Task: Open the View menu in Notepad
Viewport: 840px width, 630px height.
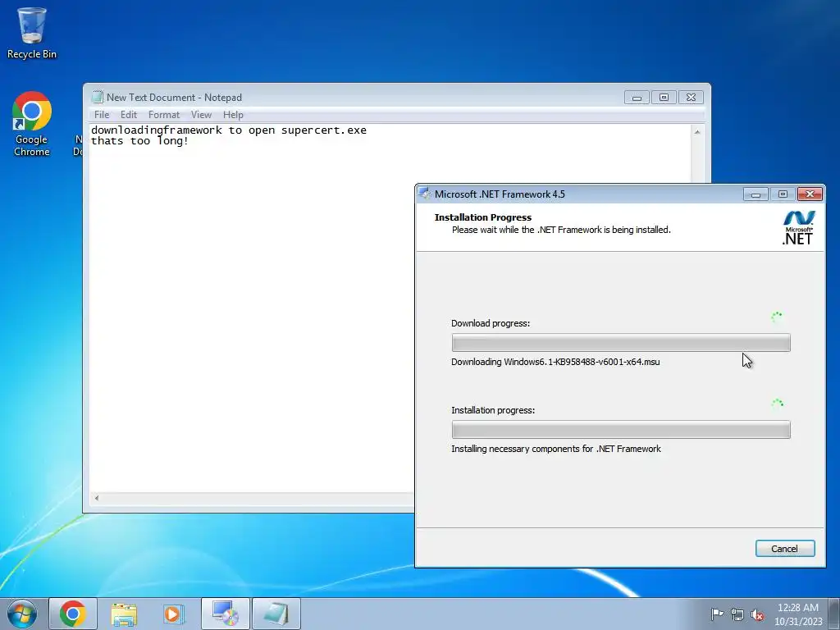Action: point(201,115)
